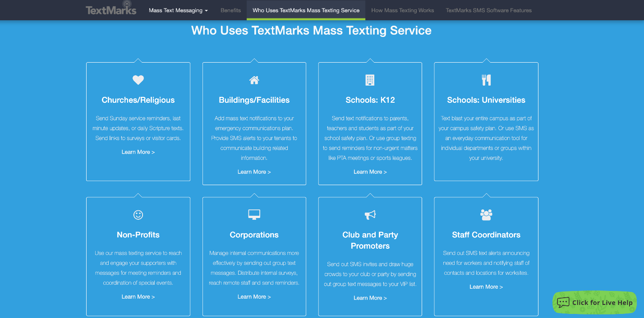This screenshot has width=644, height=318.
Task: Click the Corporations heading
Action: pos(254,235)
